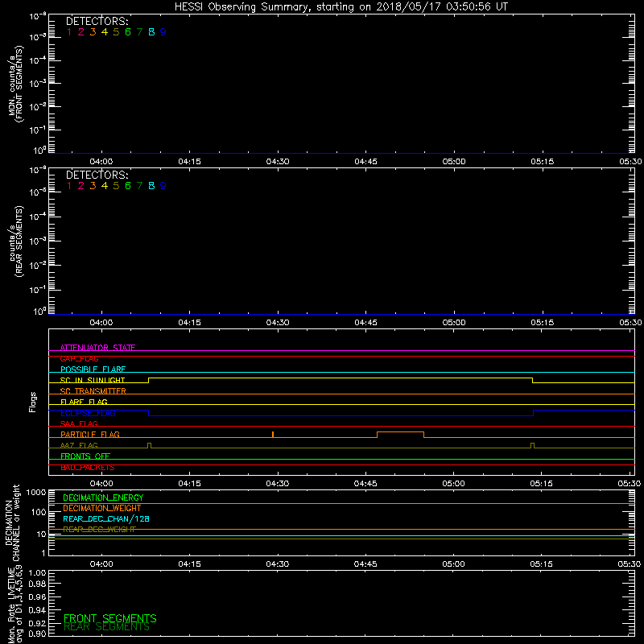
Task: Select orange detector 3 in rear segments legend
Action: click(x=93, y=186)
